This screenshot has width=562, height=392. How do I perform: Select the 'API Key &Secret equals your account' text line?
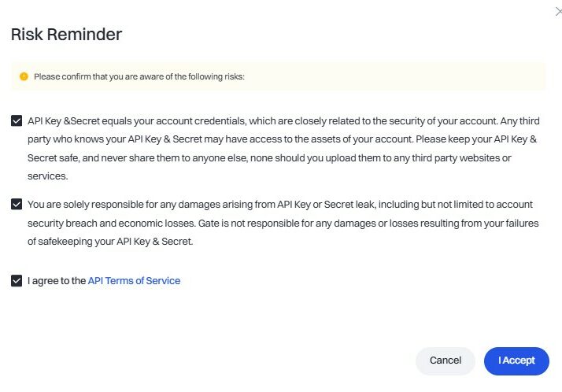pyautogui.click(x=283, y=121)
